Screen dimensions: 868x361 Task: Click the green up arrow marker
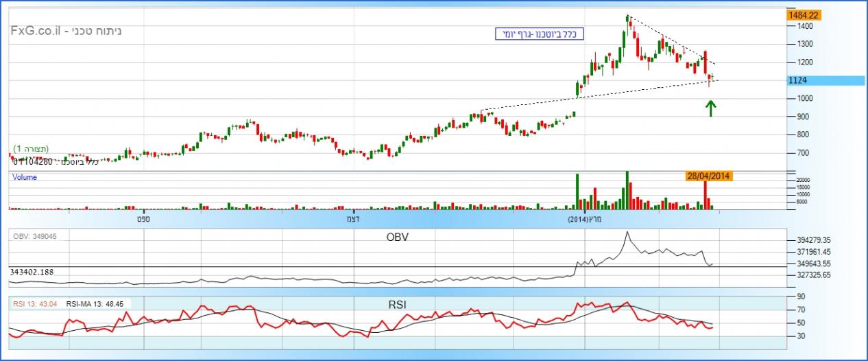711,108
